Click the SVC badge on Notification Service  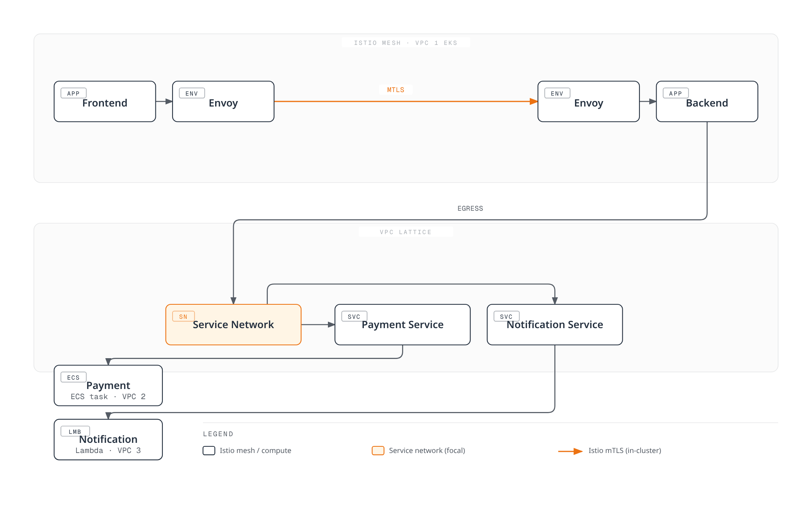coord(506,316)
